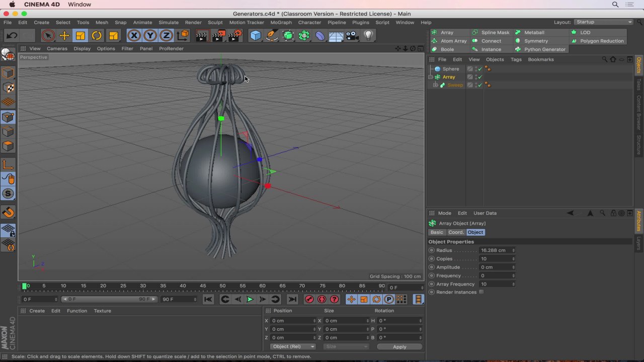This screenshot has width=644, height=362.
Task: Toggle Sphere object enabled checkmark
Action: (x=480, y=69)
